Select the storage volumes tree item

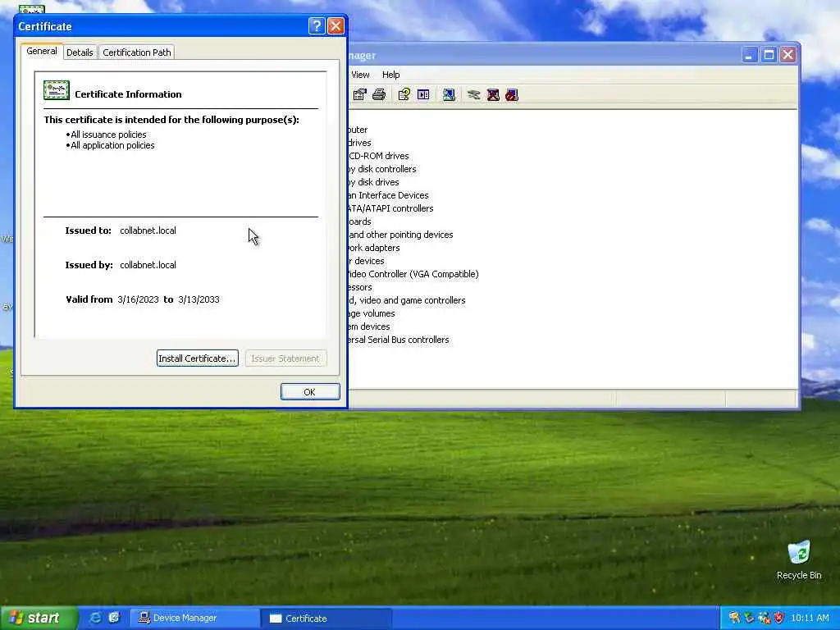pyautogui.click(x=372, y=313)
